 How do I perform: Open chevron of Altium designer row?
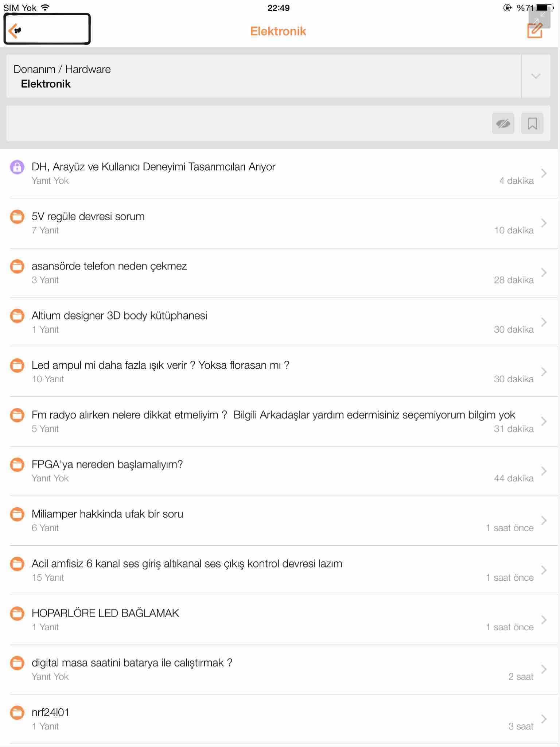tap(544, 322)
